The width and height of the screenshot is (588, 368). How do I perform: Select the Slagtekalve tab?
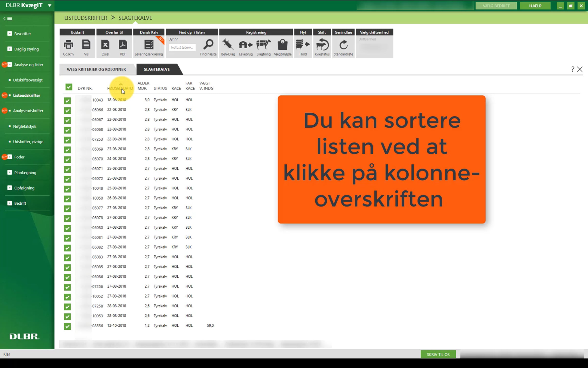(x=157, y=69)
